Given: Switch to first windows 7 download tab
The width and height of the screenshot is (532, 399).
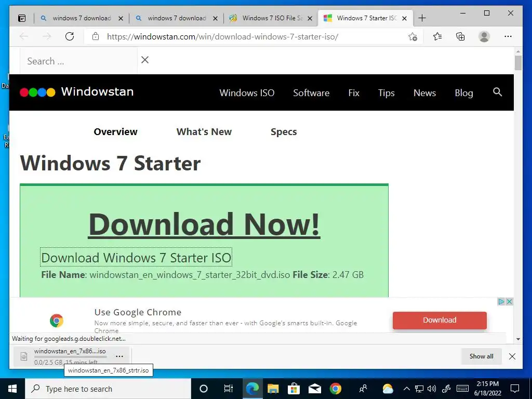Looking at the screenshot, I should (x=82, y=18).
